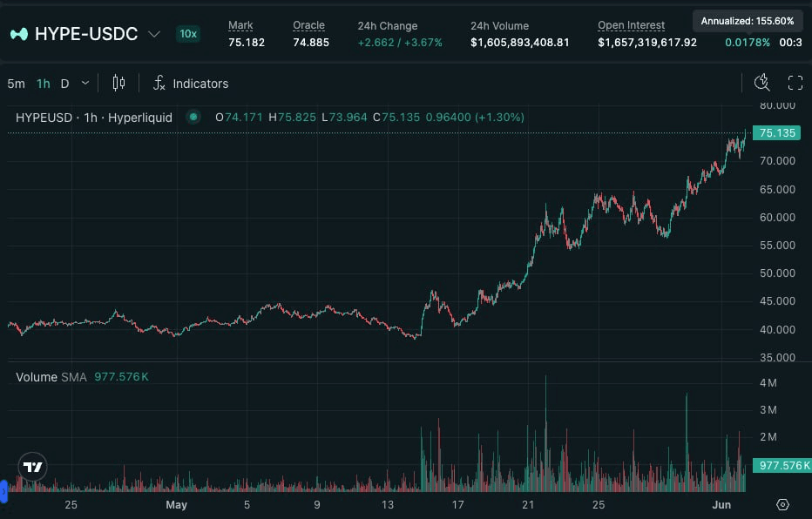Image resolution: width=812 pixels, height=519 pixels.
Task: Click the Open Interest label
Action: 632,25
